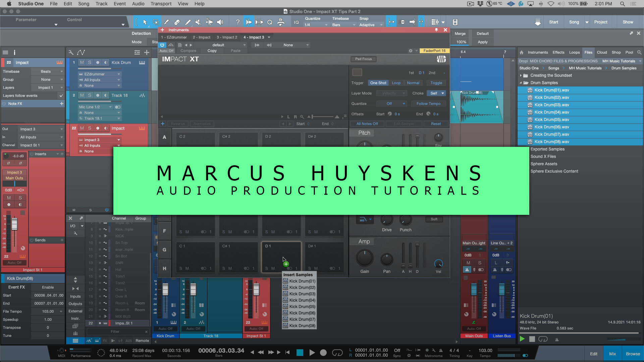Select One Shot trigger mode
This screenshot has height=362, width=644.
[378, 83]
